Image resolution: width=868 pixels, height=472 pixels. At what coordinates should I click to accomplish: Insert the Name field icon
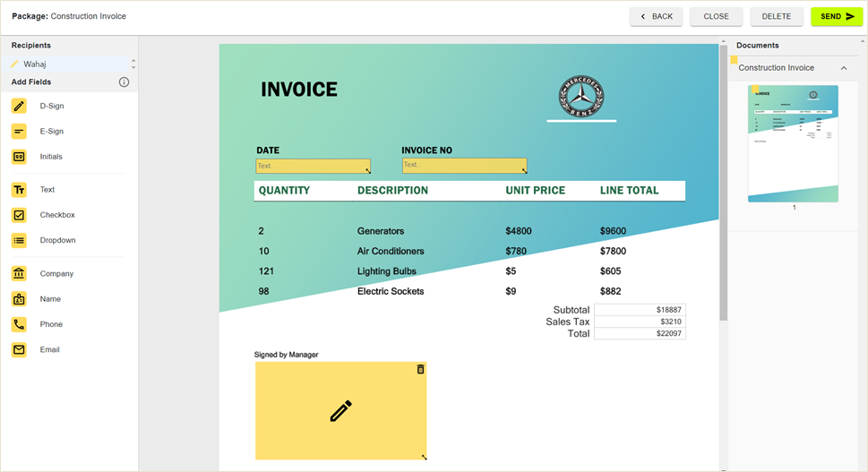(x=19, y=299)
